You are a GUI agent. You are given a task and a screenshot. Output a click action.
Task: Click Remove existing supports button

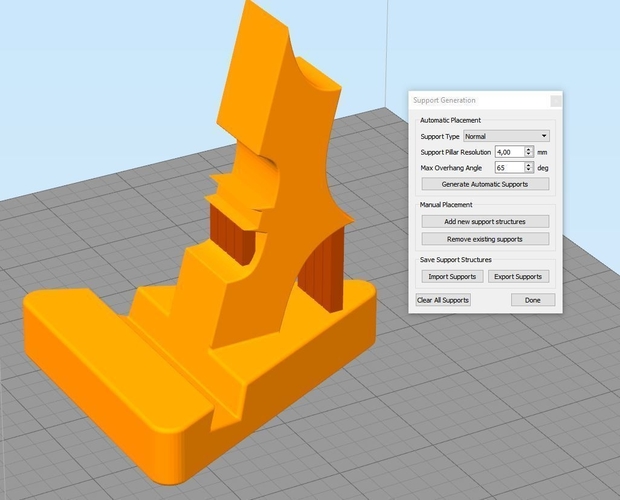coord(485,239)
